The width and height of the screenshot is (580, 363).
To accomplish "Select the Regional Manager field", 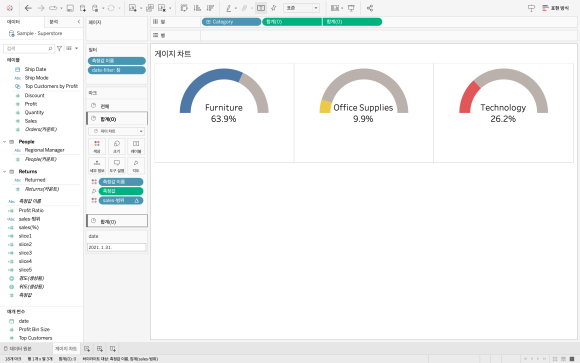I will point(44,150).
